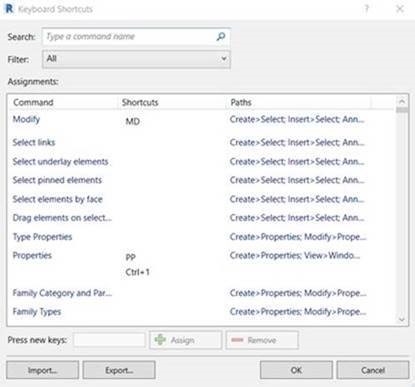Viewport: 415px width, 387px height.
Task: Select the Select pinned elements command
Action: coord(57,180)
